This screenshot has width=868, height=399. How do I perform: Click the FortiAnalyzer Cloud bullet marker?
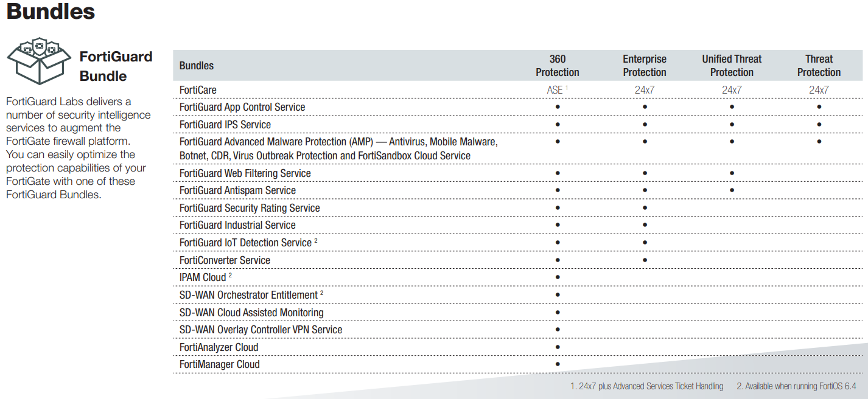point(558,347)
